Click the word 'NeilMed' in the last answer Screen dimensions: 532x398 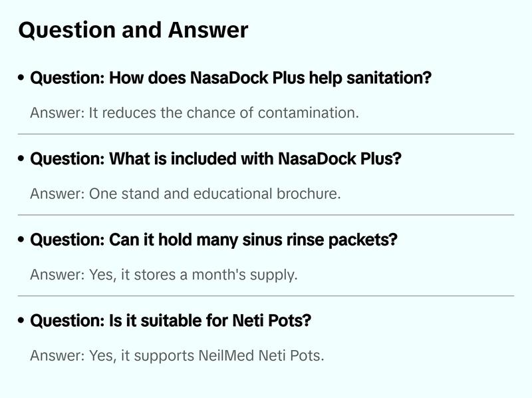223,355
